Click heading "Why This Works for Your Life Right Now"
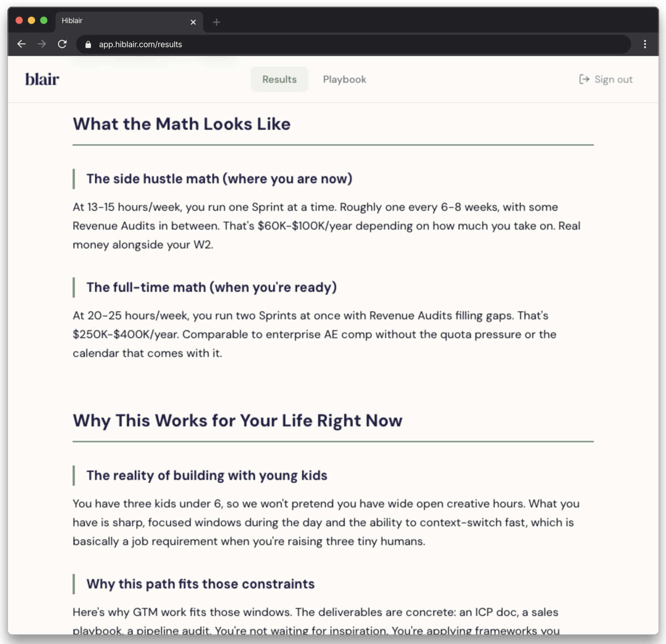This screenshot has width=666, height=644. coord(237,421)
